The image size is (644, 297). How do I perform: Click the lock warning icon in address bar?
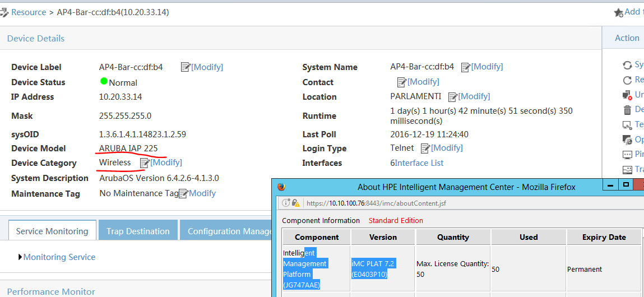296,203
